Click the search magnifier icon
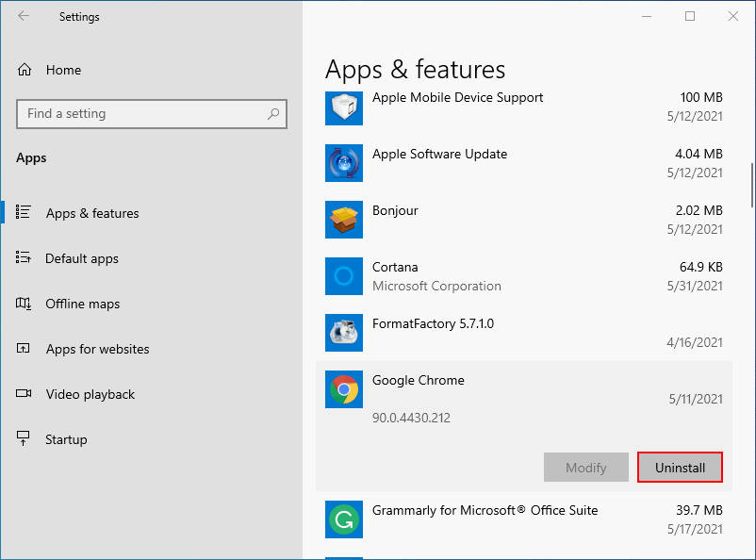This screenshot has width=756, height=560. coord(273,114)
